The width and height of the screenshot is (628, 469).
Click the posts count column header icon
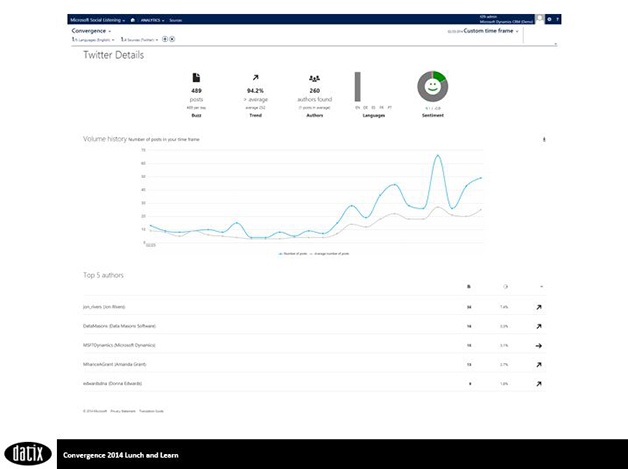(x=469, y=287)
